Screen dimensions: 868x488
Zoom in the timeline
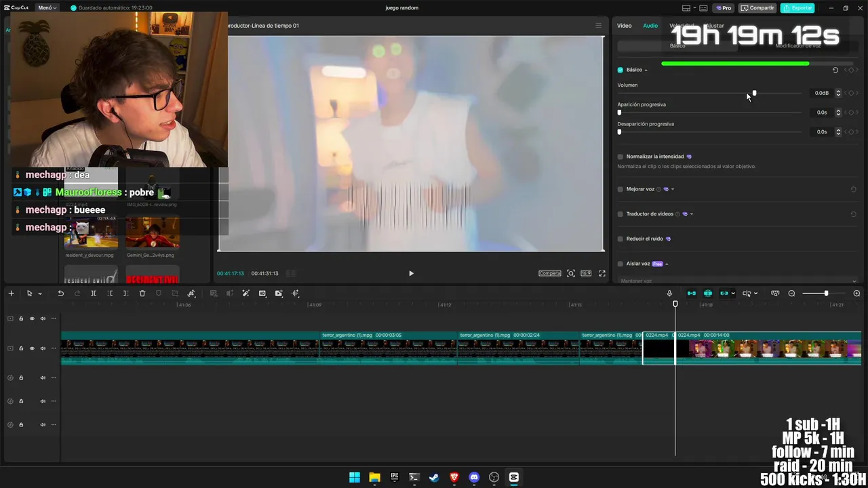856,293
